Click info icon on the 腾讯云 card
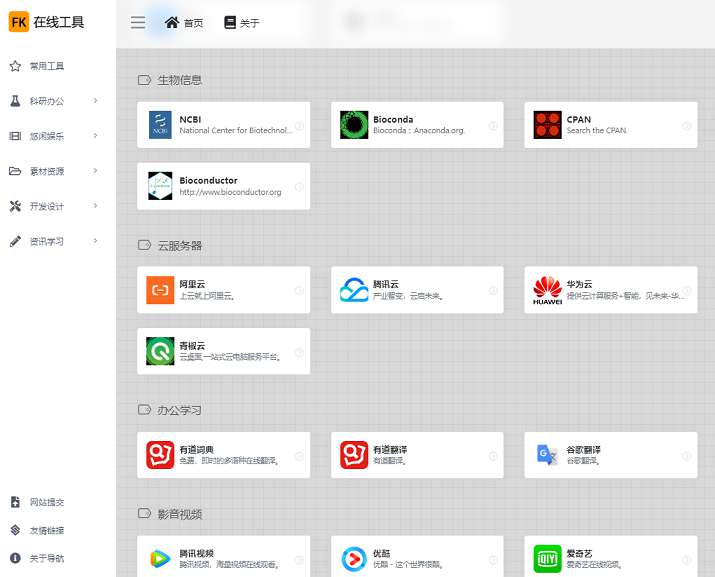The width and height of the screenshot is (715, 577). [x=493, y=291]
